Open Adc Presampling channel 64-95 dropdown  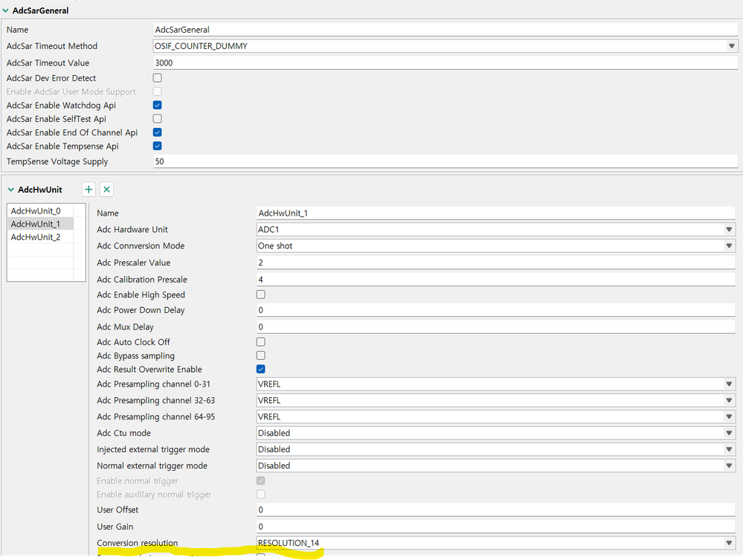729,417
